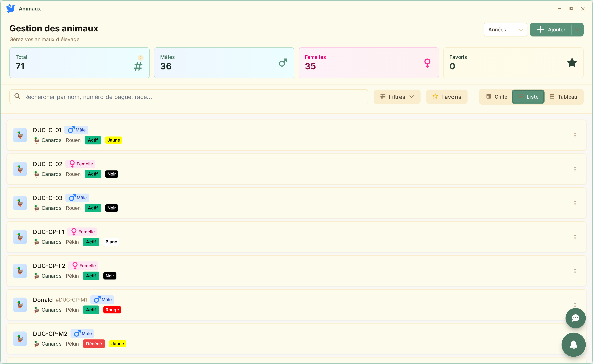Open the three-dot menu for DUC-GP-F1
The width and height of the screenshot is (593, 364).
(x=575, y=237)
